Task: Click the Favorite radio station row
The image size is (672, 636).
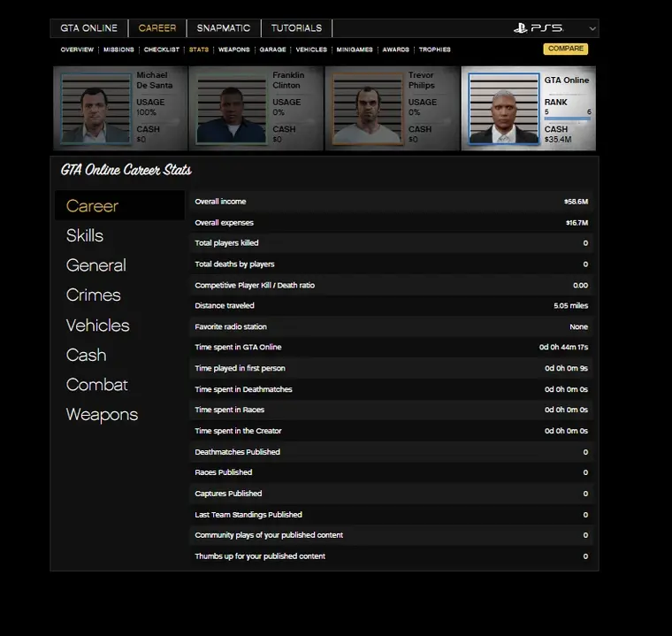Action: [392, 326]
